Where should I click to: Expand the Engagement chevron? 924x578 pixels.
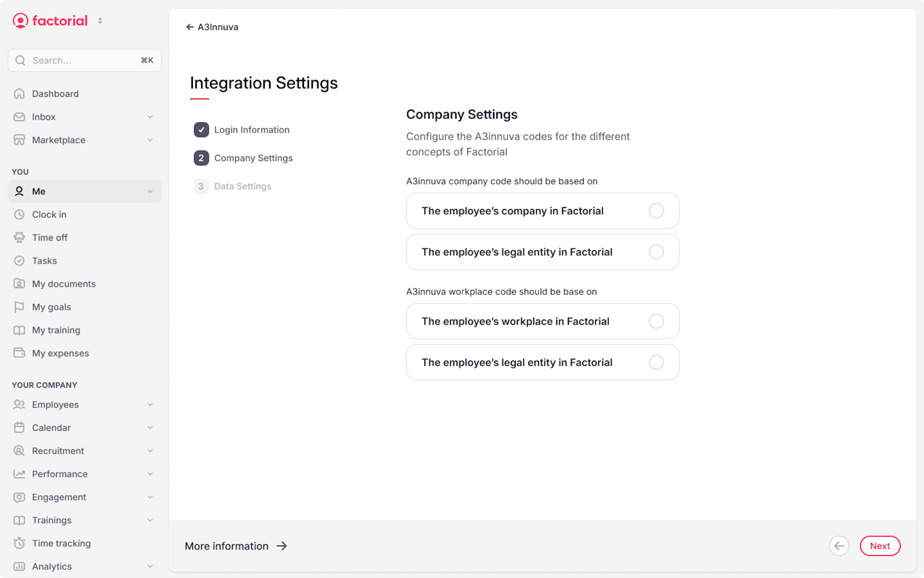(150, 497)
